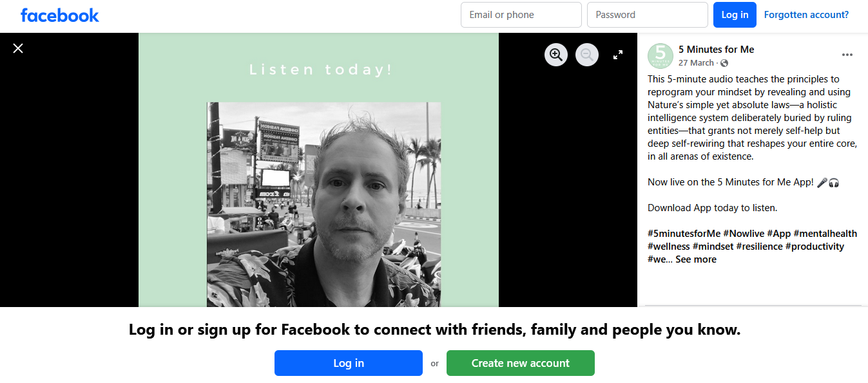Open the three-dot post options menu
Viewport: 868px width, 383px height.
847,55
